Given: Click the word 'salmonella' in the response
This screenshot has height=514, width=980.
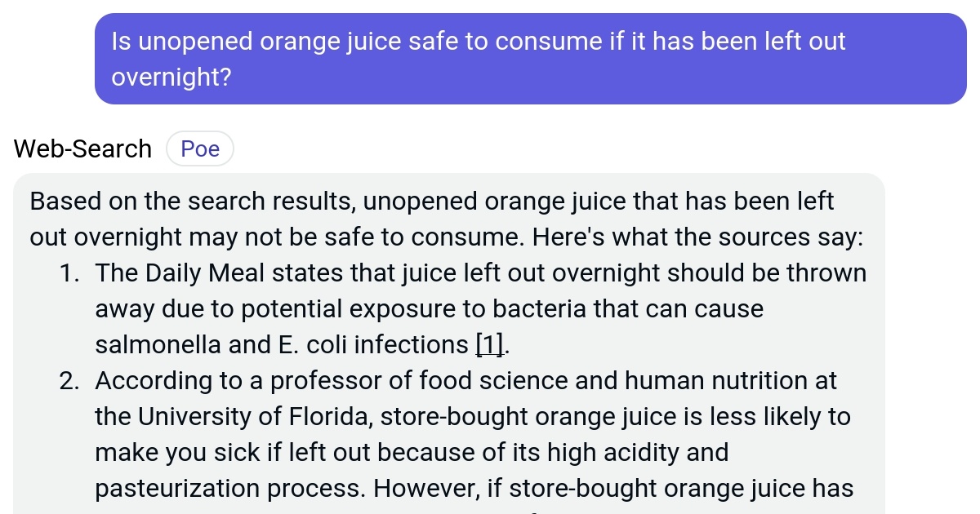Looking at the screenshot, I should [154, 344].
